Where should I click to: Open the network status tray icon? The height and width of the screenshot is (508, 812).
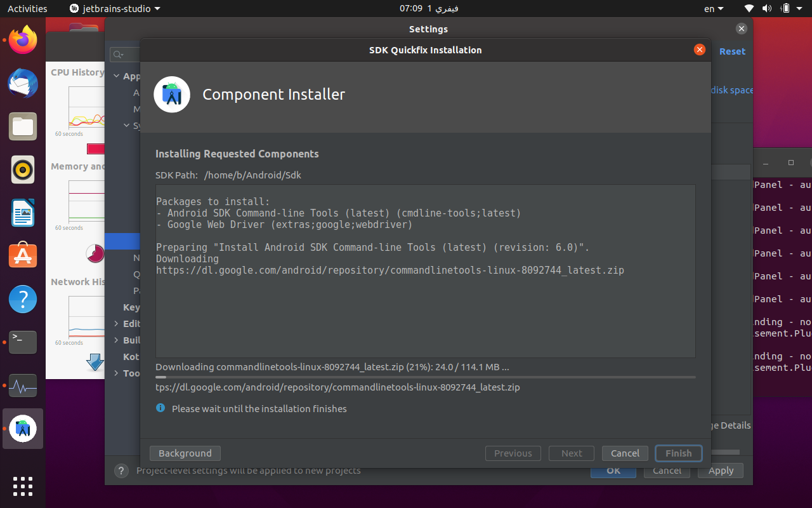(749, 8)
